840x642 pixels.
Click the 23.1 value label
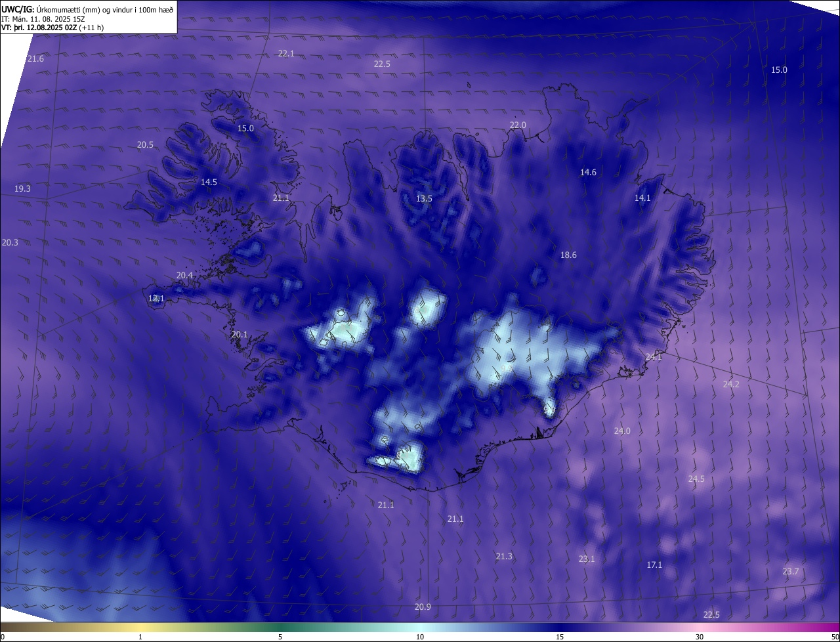coord(587,559)
